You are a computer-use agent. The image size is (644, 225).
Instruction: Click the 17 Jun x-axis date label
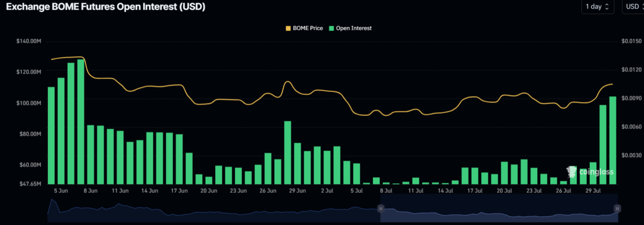click(179, 190)
